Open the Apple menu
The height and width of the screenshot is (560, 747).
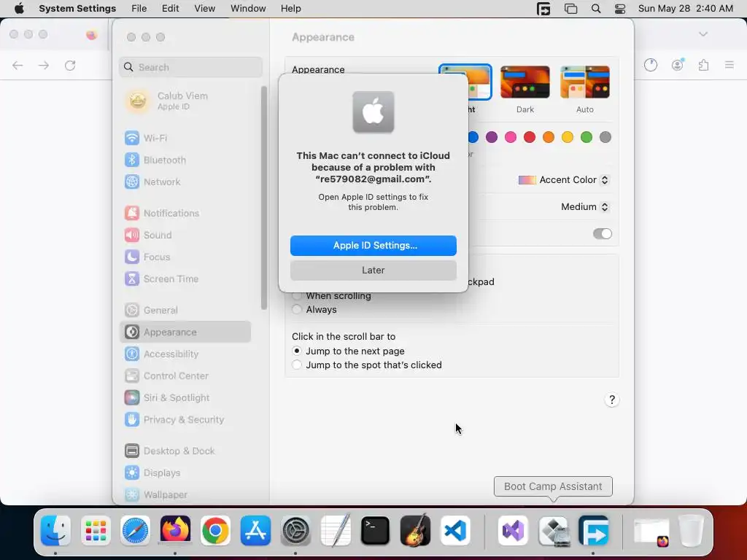(19, 9)
